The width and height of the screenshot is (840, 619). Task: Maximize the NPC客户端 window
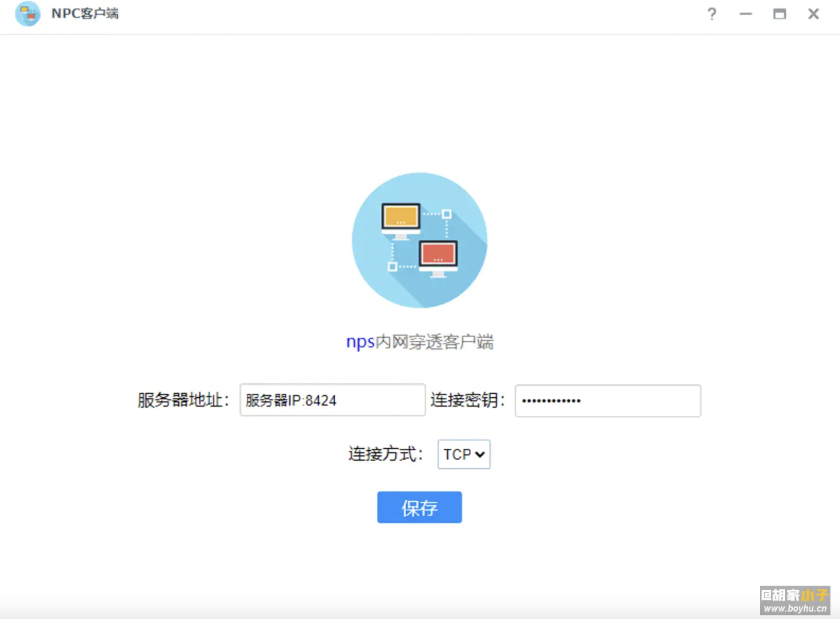click(x=780, y=14)
